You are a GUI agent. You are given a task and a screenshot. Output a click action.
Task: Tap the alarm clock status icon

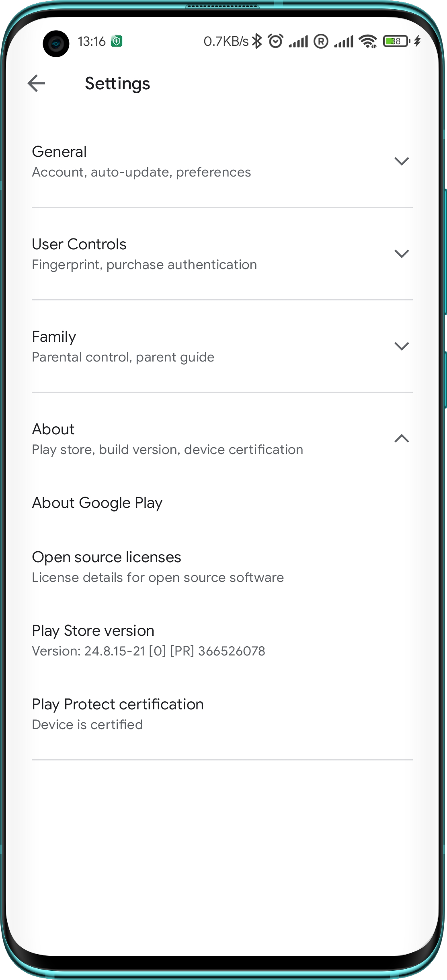pyautogui.click(x=275, y=41)
